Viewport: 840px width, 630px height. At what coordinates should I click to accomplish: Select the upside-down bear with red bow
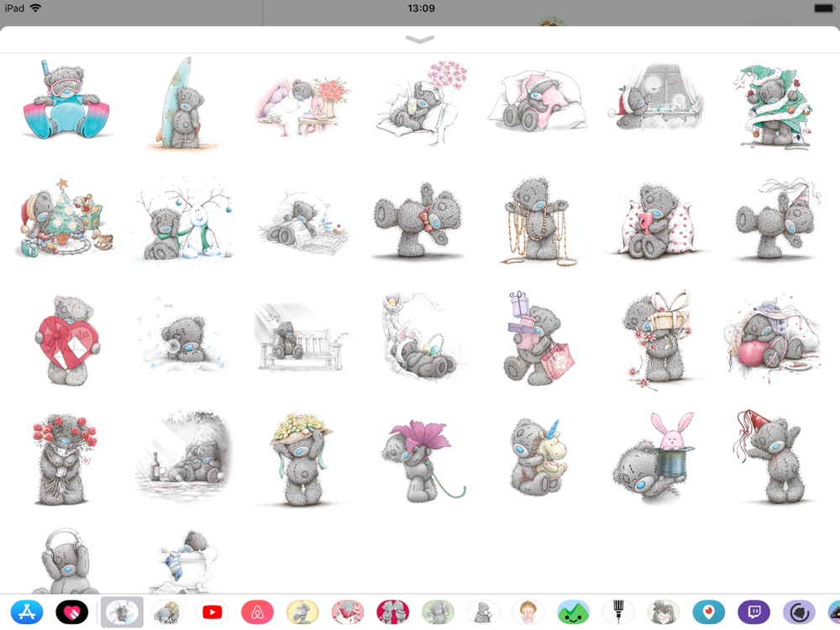click(x=419, y=221)
